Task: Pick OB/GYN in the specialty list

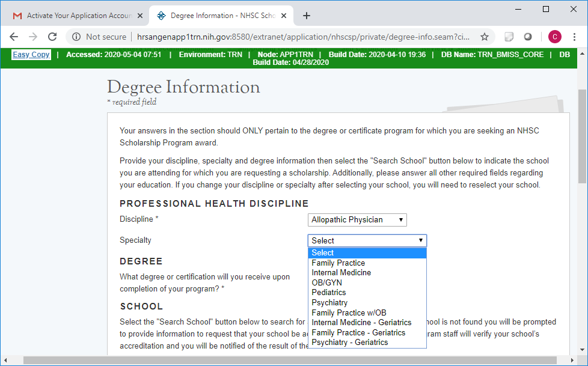Action: pos(326,282)
